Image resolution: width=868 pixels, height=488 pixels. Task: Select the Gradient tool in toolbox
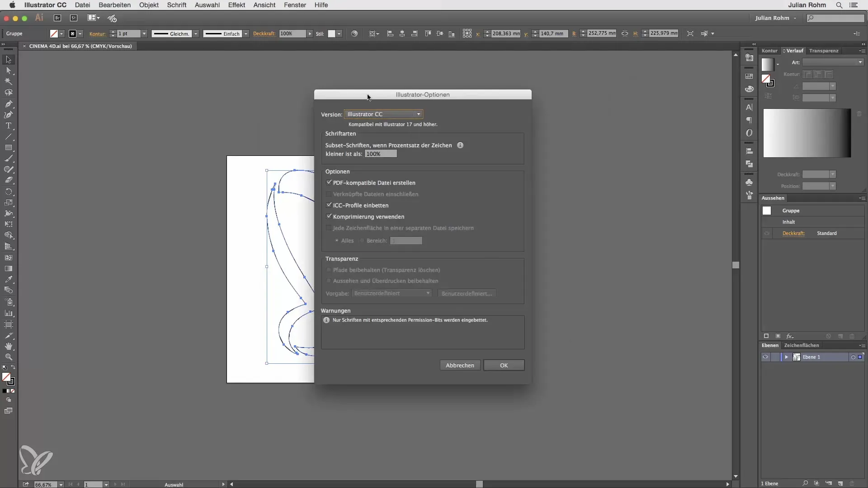[9, 268]
